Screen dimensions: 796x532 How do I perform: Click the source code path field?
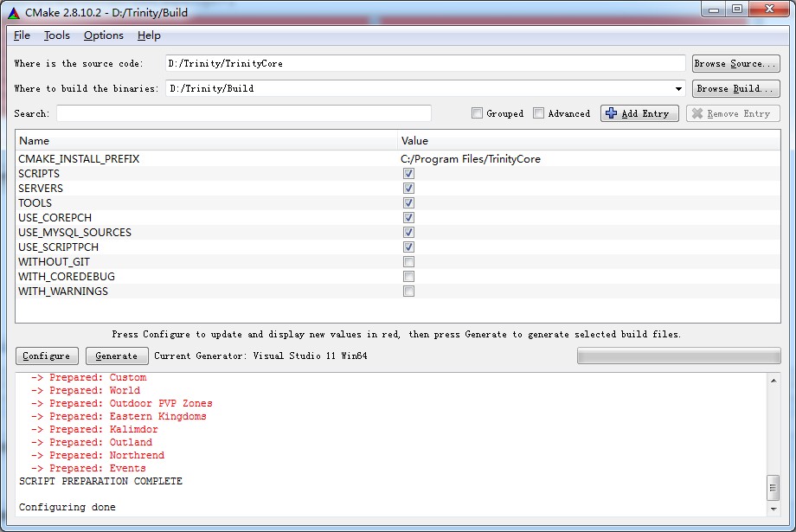pyautogui.click(x=426, y=63)
